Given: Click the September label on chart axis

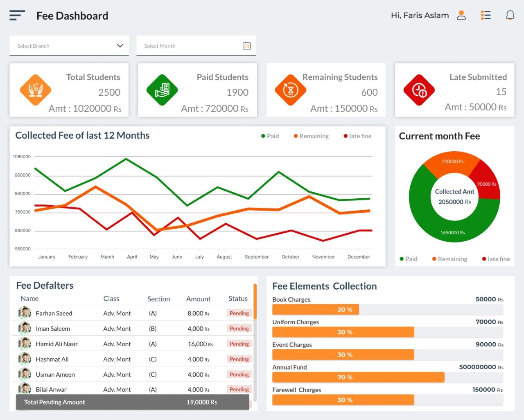Looking at the screenshot, I should tap(257, 257).
